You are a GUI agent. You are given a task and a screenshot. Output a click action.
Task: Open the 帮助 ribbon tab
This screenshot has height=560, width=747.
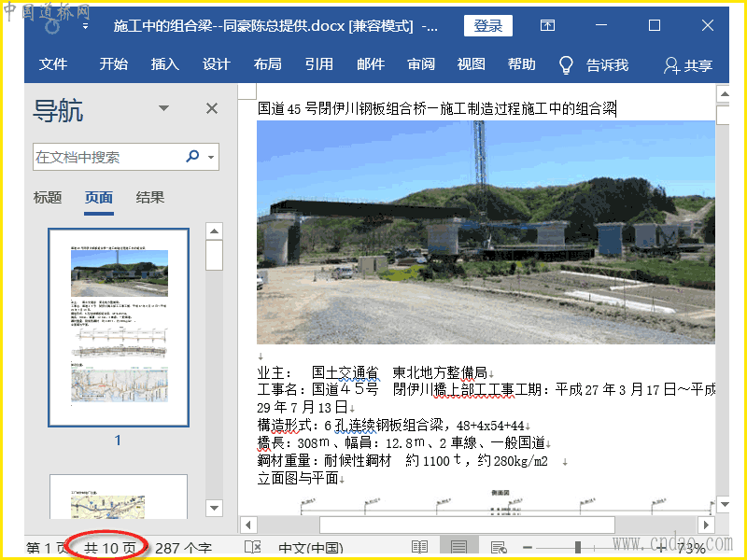(522, 64)
